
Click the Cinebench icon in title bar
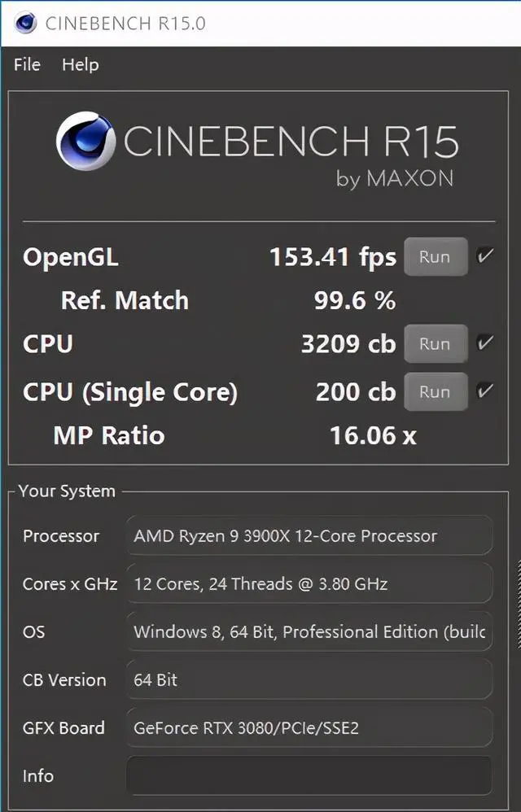[x=25, y=23]
